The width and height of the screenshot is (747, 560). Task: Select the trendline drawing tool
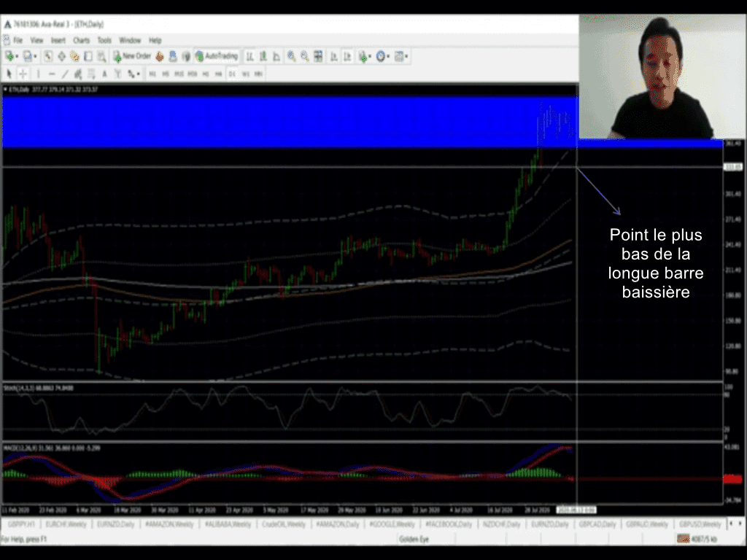click(x=65, y=74)
